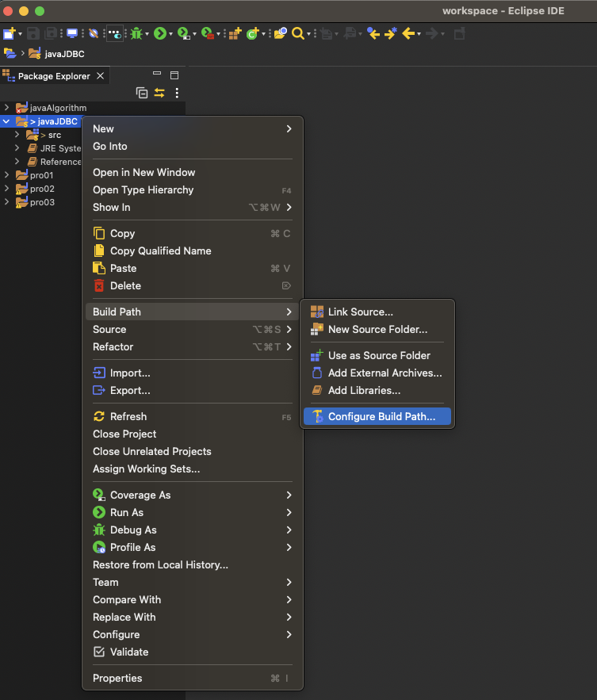
Task: Click the Skip All Breakpoints icon
Action: point(94,33)
